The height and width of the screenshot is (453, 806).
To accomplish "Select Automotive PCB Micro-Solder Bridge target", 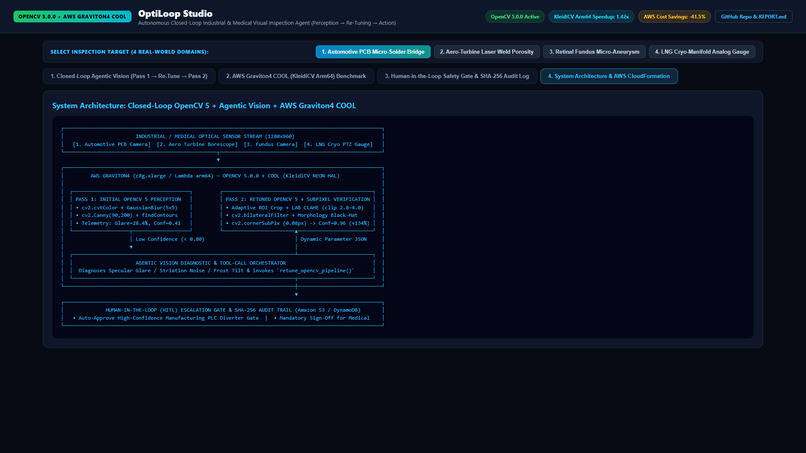I will (373, 52).
